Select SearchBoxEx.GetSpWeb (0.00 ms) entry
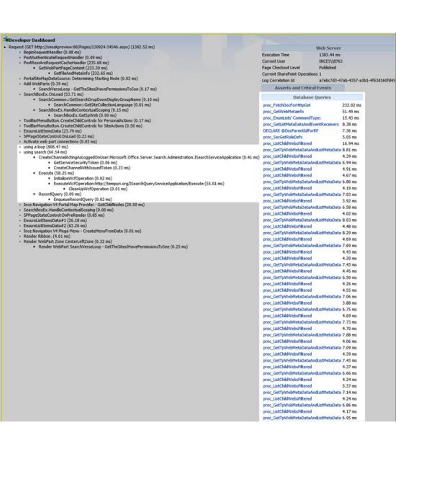445x504 pixels. (x=85, y=115)
